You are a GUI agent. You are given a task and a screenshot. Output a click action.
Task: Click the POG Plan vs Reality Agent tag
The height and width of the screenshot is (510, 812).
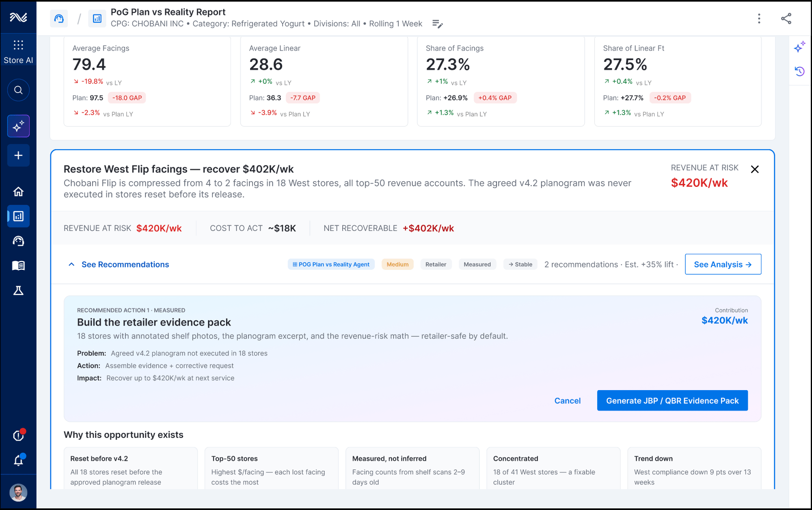coord(331,264)
